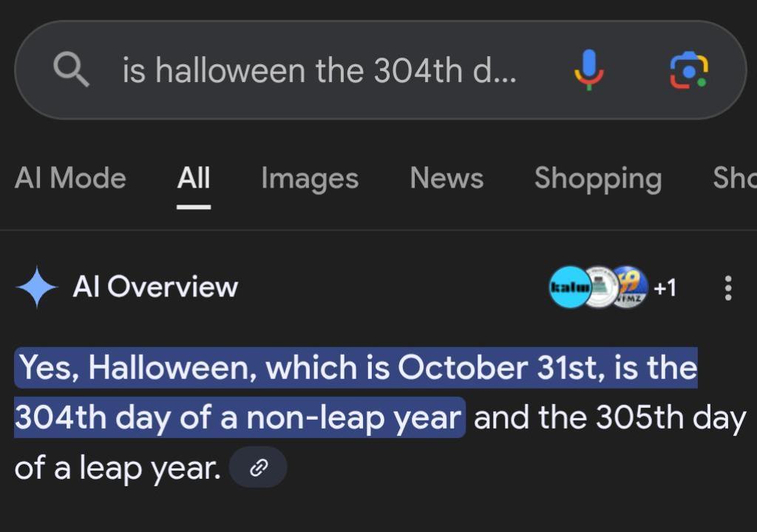Open Google Lens camera search

(688, 70)
